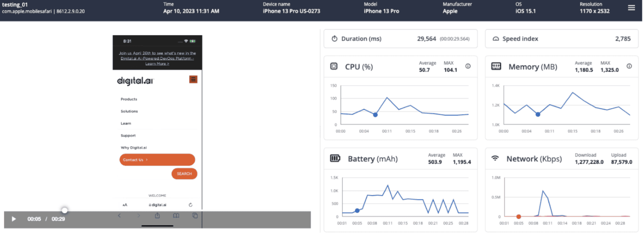Click the Contact Us button

[x=157, y=160]
